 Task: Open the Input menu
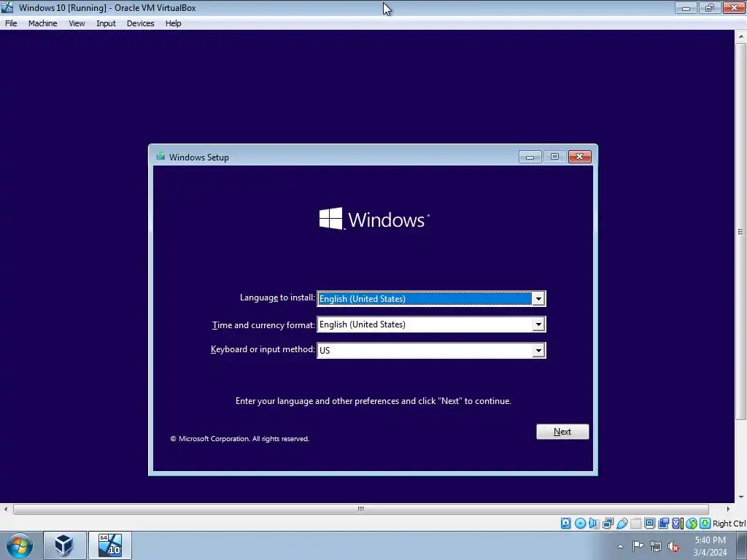click(x=106, y=23)
